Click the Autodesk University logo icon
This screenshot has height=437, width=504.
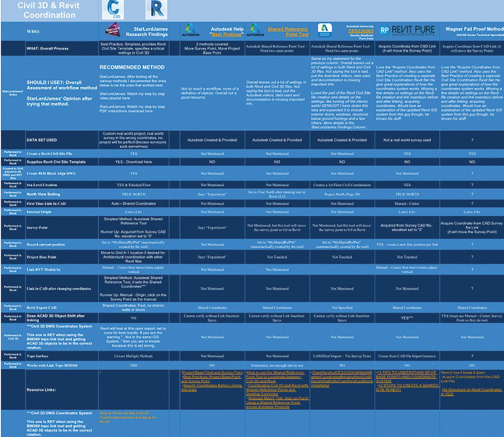(x=324, y=30)
